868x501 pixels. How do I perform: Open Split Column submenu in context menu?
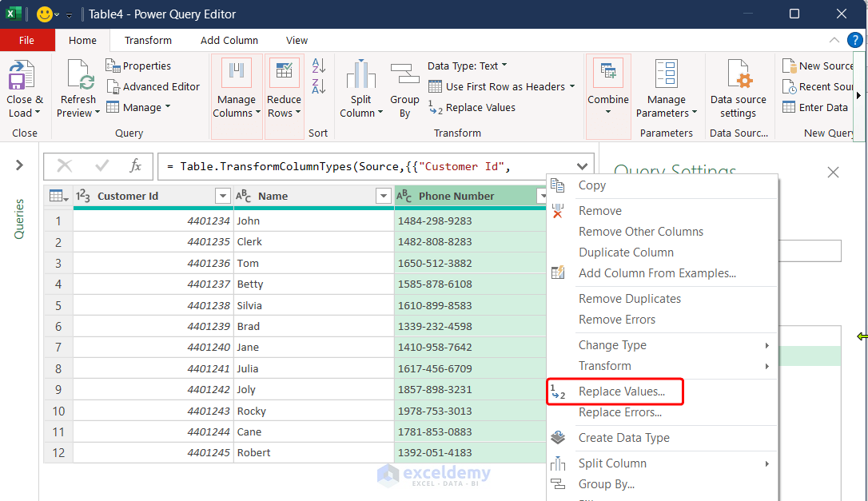point(663,463)
